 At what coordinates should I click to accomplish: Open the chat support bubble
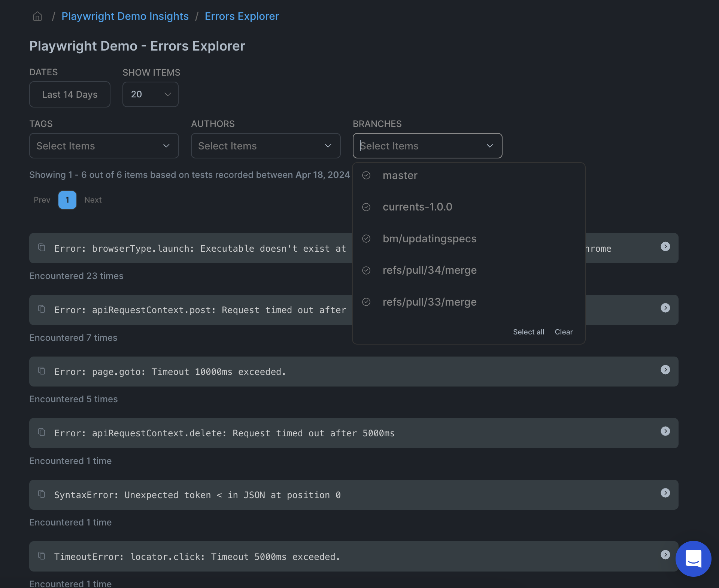point(693,559)
